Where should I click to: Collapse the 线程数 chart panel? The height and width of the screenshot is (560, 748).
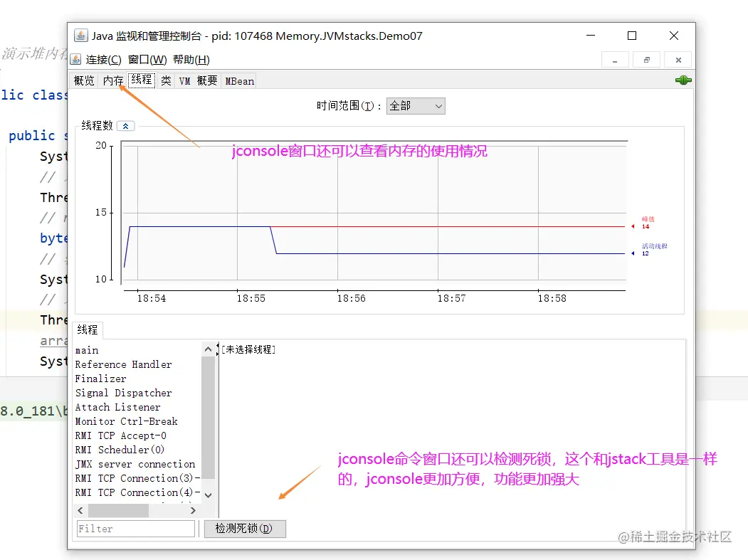click(x=125, y=126)
